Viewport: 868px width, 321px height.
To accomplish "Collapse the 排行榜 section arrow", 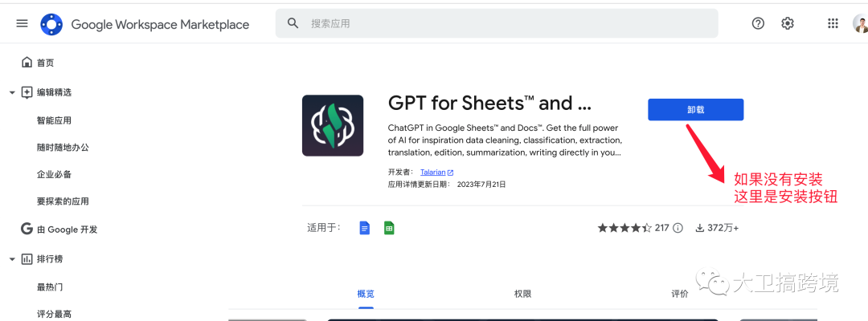I will tap(12, 259).
